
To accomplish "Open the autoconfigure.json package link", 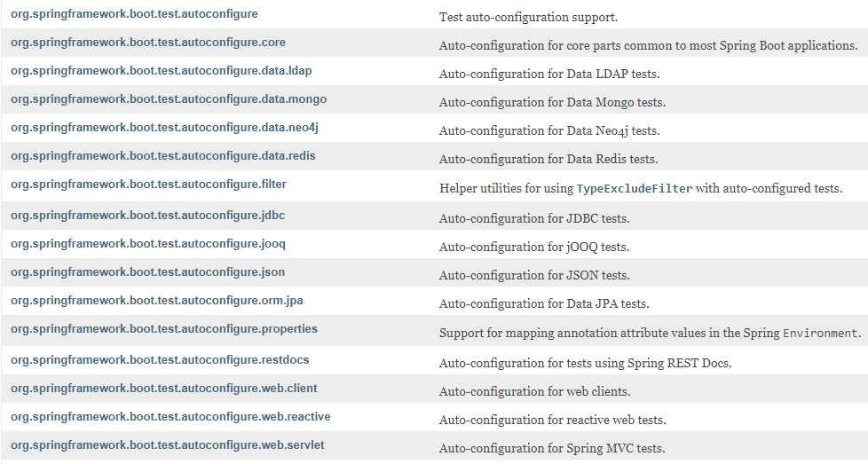I will [148, 272].
